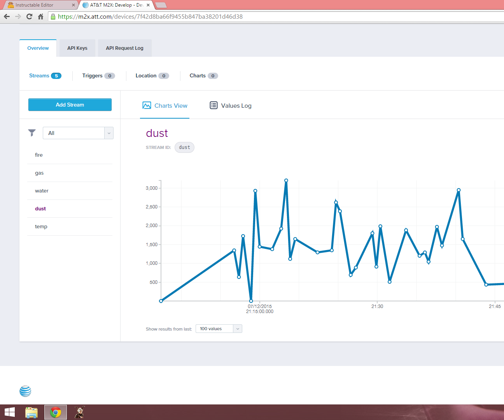
Task: Click the Values Log list icon
Action: click(x=213, y=105)
